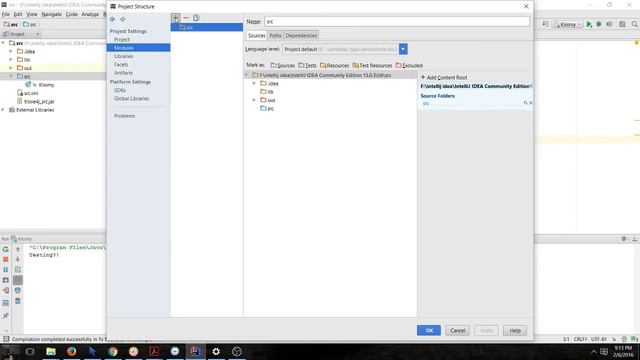
Task: Collapse the src folder in Project tree
Action: [x=11, y=76]
